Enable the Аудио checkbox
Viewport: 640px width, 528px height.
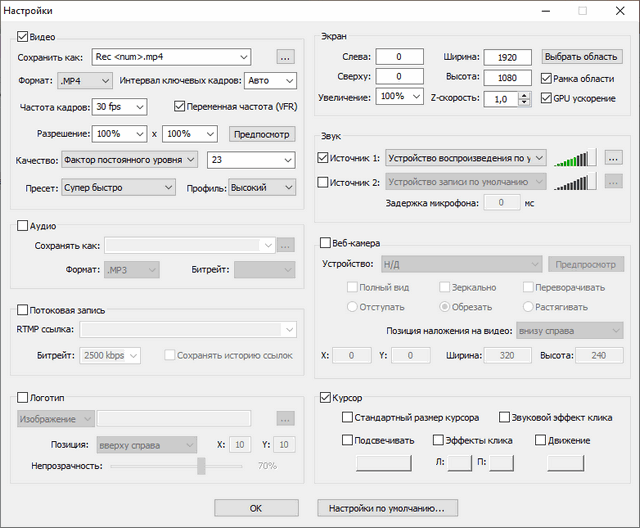click(x=22, y=226)
